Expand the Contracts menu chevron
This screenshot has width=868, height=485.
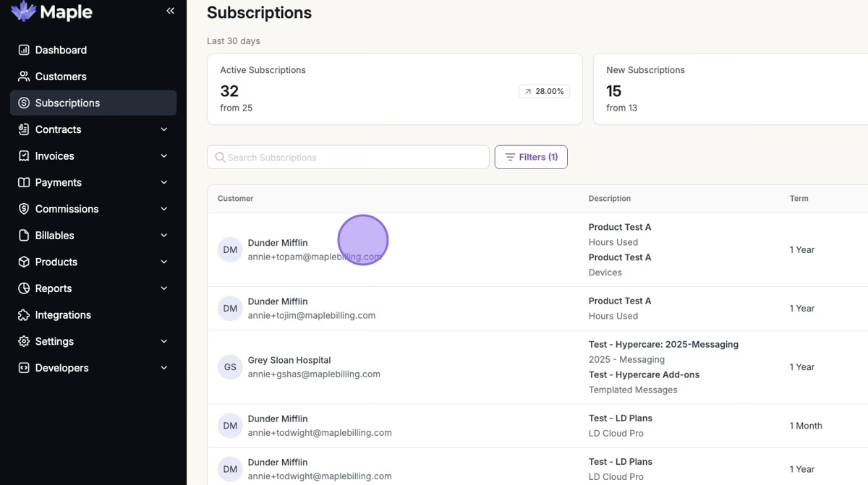click(164, 129)
